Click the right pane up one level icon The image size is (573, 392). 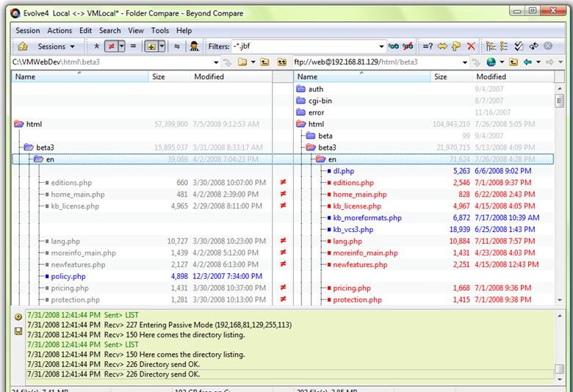point(513,62)
